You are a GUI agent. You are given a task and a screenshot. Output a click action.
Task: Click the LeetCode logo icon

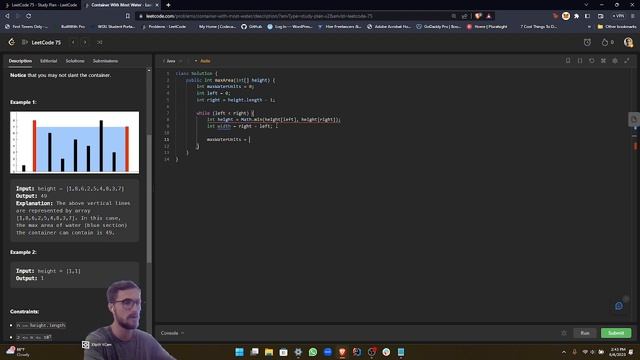(x=11, y=42)
